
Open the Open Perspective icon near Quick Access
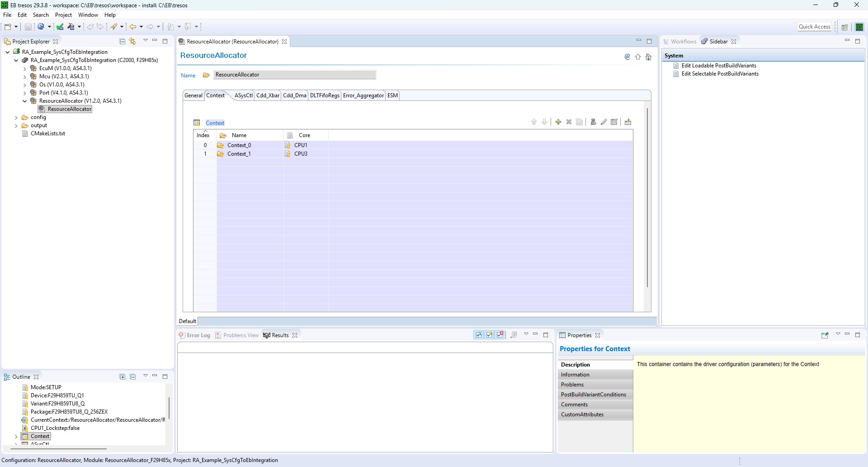pyautogui.click(x=844, y=27)
